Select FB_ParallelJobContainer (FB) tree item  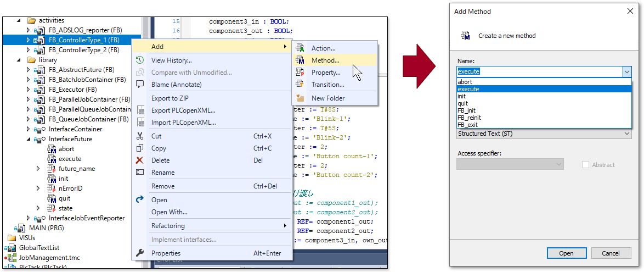tap(89, 99)
